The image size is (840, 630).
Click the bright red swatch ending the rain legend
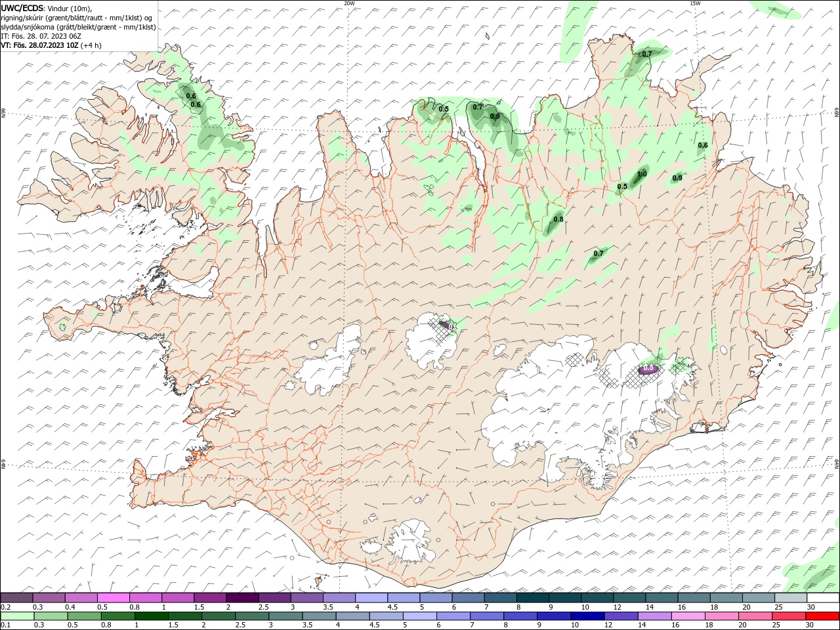pyautogui.click(x=824, y=616)
